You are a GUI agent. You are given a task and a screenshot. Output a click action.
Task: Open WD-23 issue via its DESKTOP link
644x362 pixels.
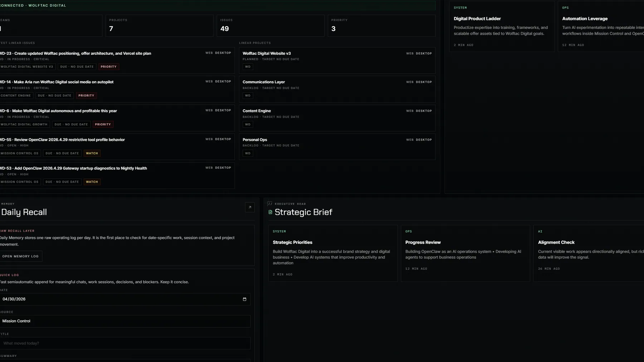tap(223, 53)
